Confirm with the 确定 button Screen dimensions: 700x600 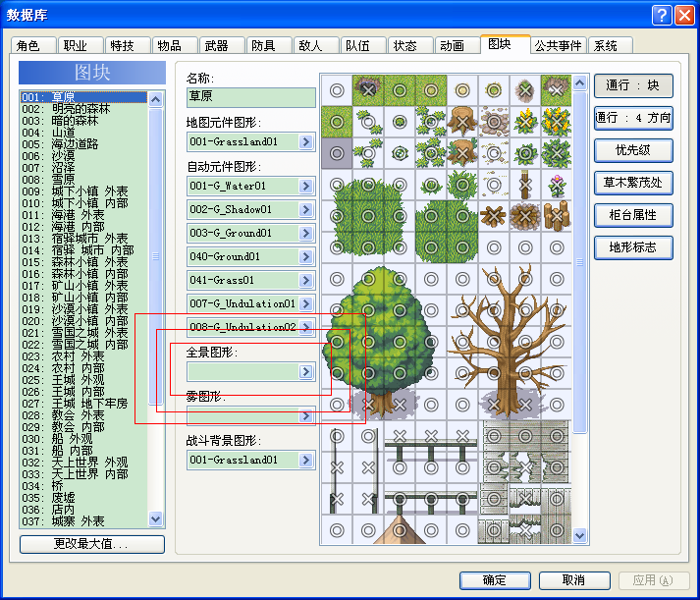tap(495, 580)
